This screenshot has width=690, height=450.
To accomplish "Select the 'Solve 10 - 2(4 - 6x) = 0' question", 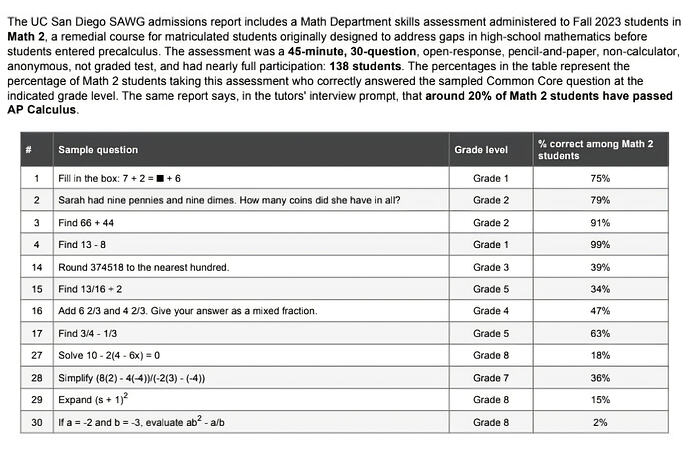I will 251,355.
